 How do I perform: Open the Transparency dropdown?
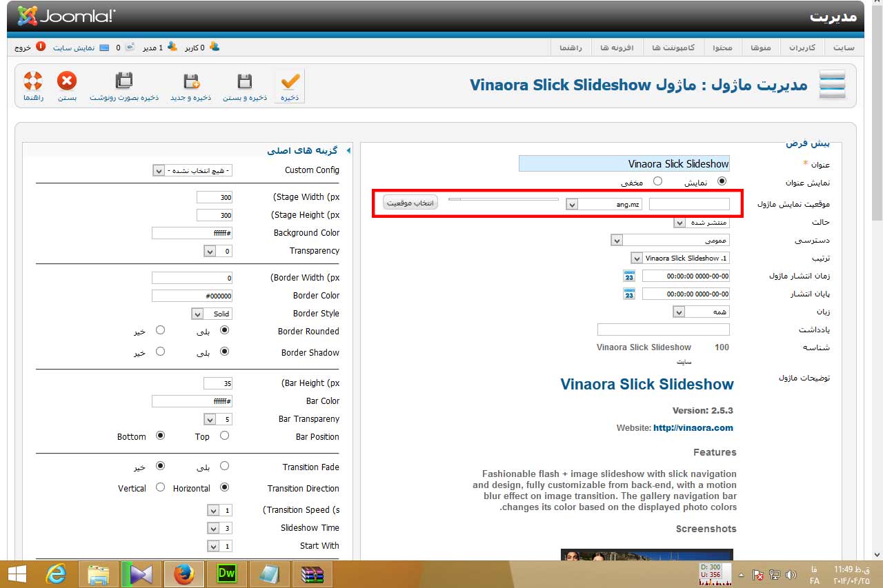[218, 251]
